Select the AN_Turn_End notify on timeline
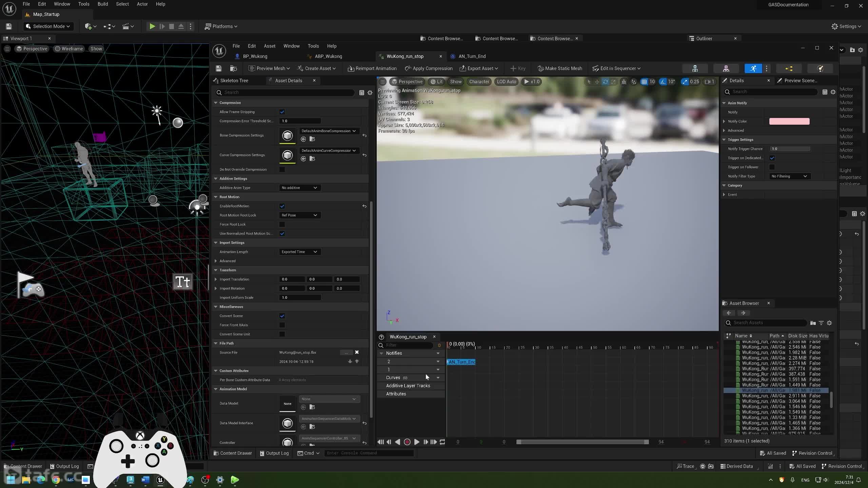This screenshot has width=868, height=488. point(461,362)
